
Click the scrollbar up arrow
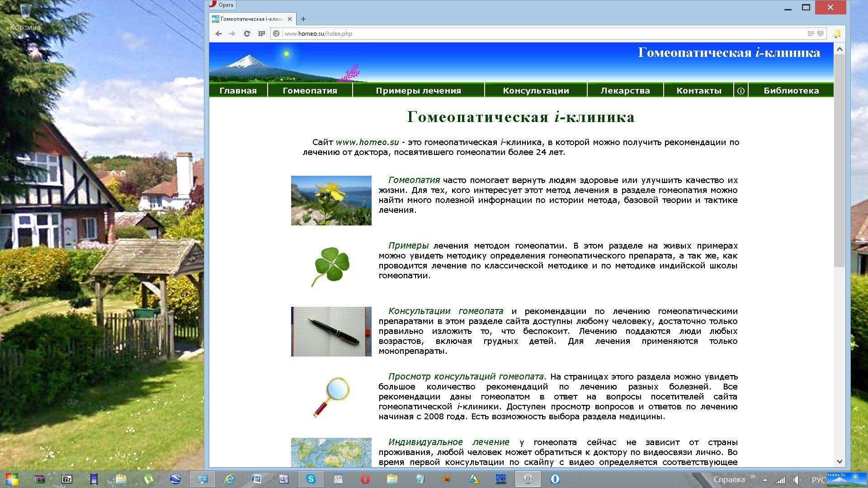point(840,49)
